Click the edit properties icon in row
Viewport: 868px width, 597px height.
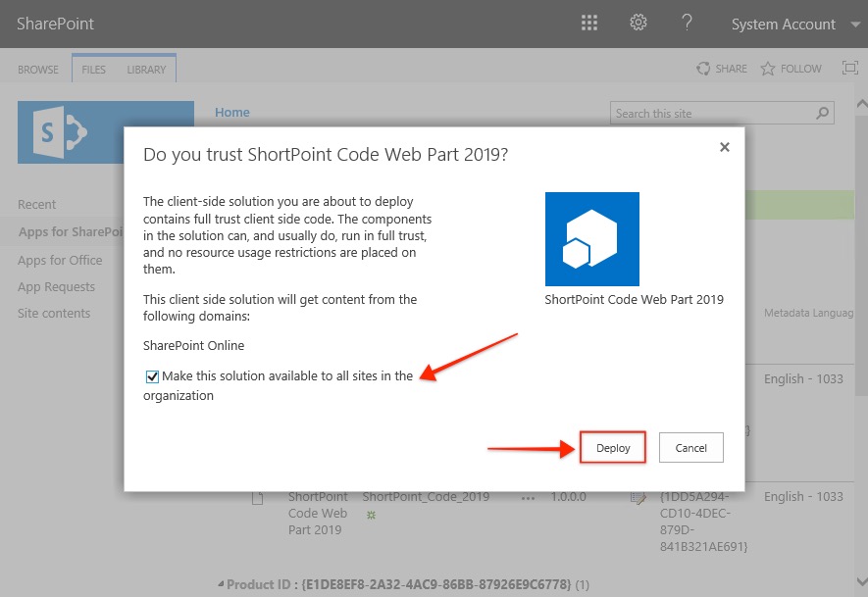click(x=638, y=498)
